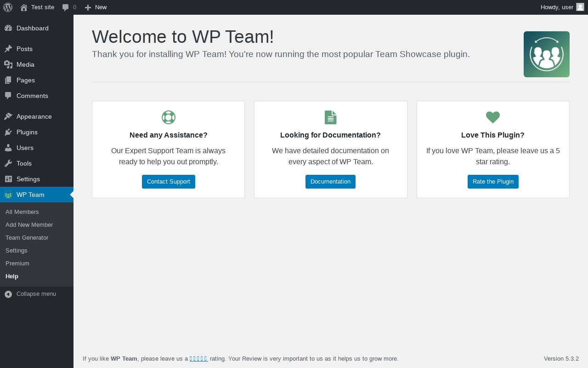The width and height of the screenshot is (588, 368).
Task: Click Love This Plugin heading
Action: click(x=493, y=135)
